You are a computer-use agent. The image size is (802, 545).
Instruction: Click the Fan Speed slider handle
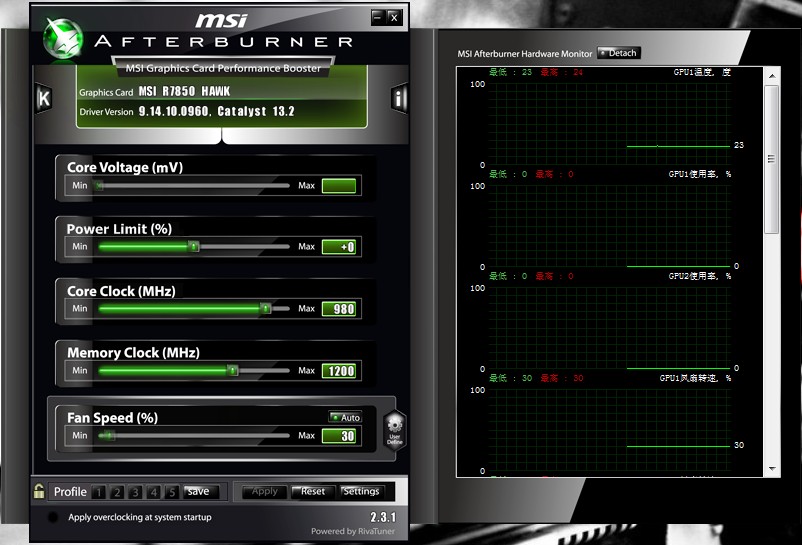108,436
